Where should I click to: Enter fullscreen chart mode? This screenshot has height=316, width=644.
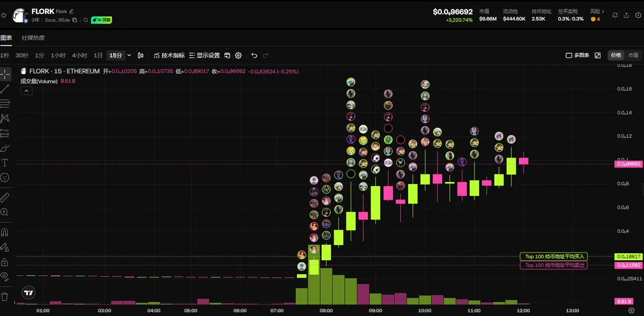click(x=598, y=55)
